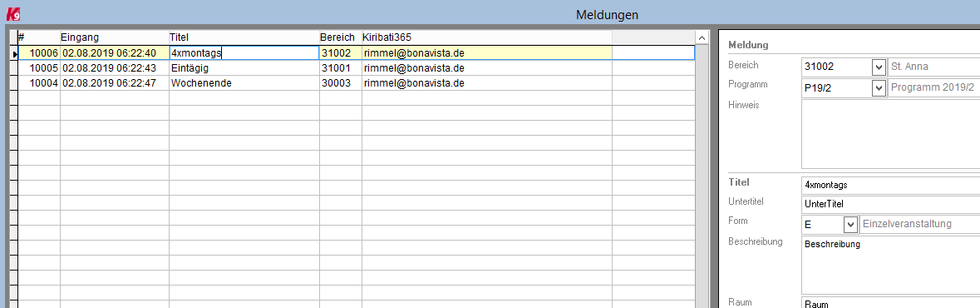Click the Bereich column header in the grid

[x=341, y=37]
